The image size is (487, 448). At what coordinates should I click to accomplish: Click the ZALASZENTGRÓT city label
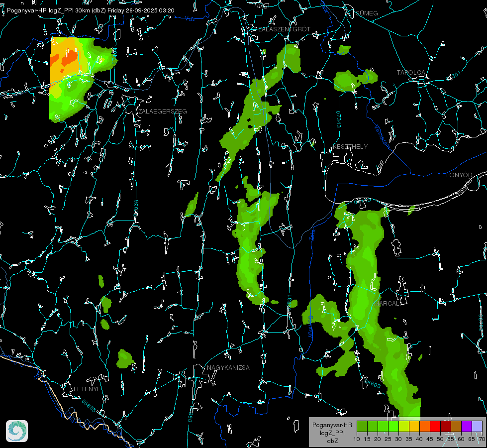coord(284,29)
